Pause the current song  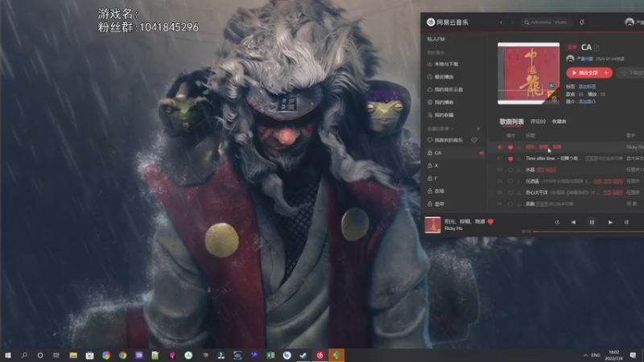(x=592, y=223)
